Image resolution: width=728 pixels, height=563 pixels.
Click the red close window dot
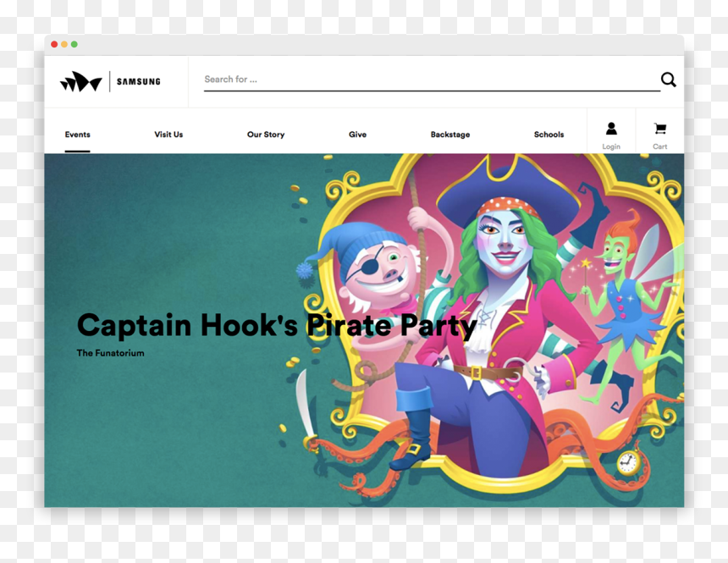tap(54, 44)
